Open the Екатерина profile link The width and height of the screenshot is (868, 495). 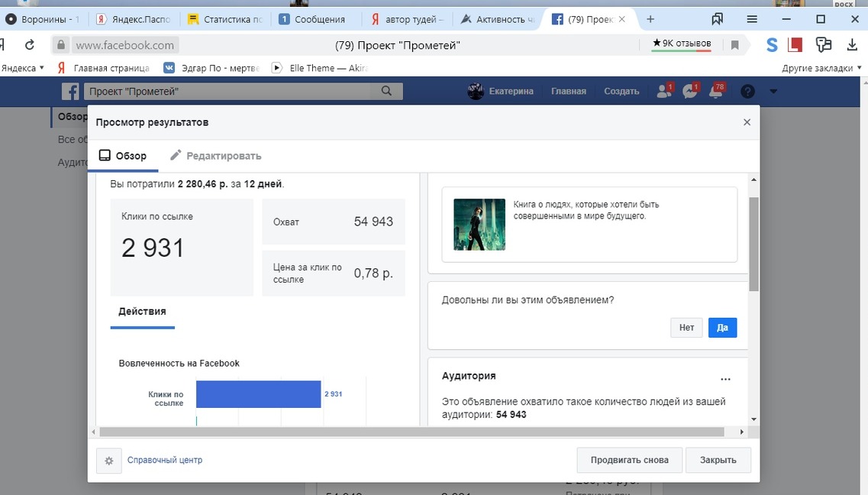511,91
